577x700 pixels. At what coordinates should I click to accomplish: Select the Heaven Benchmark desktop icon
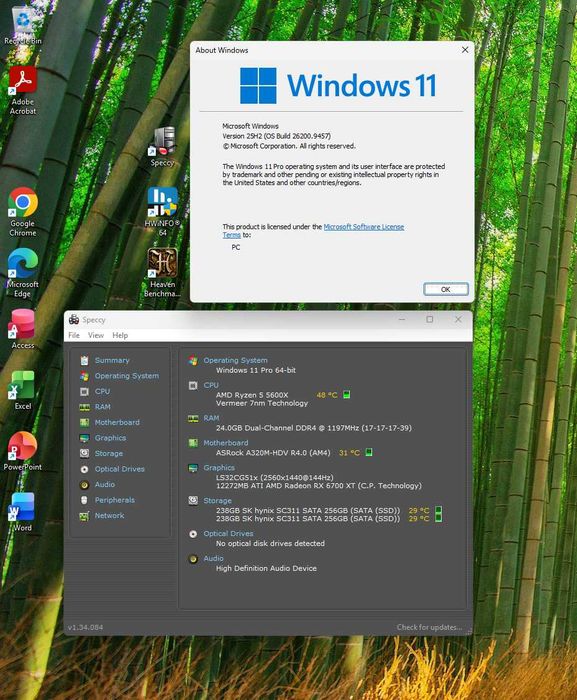(x=162, y=273)
